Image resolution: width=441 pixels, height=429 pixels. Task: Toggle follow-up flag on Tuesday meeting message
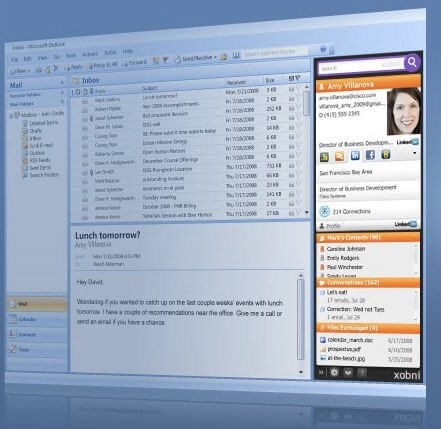point(298,193)
